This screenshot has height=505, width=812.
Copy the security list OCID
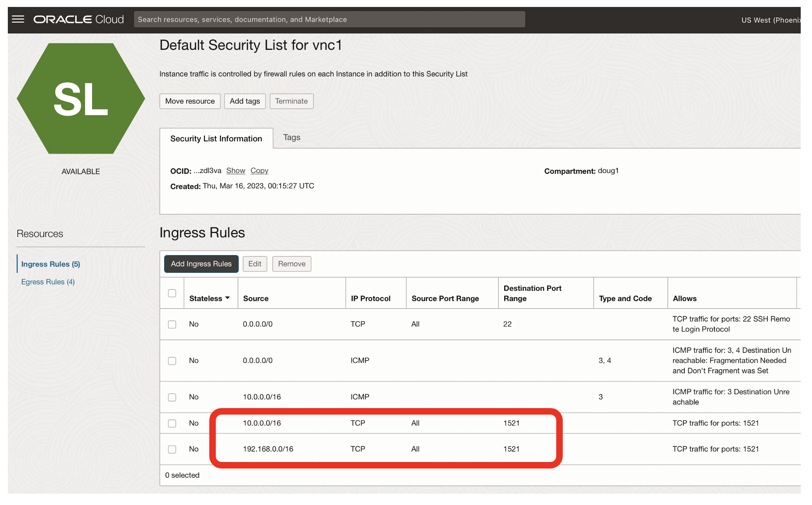[x=259, y=170]
